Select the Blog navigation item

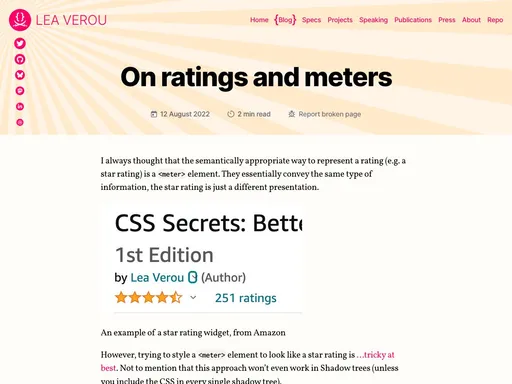tap(285, 20)
